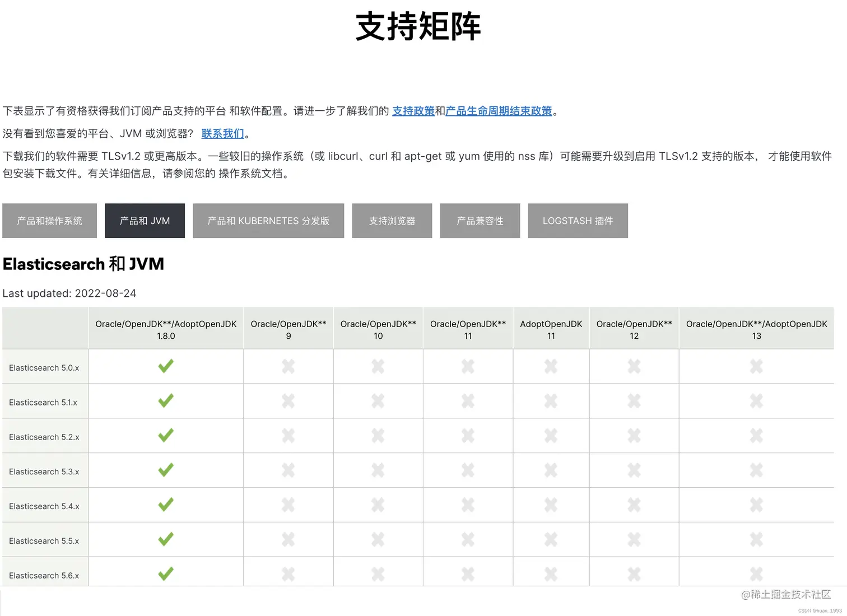This screenshot has width=847, height=616.
Task: Click the X under Oracle/OpenJDK** 10 for 5.5.x
Action: (x=378, y=539)
